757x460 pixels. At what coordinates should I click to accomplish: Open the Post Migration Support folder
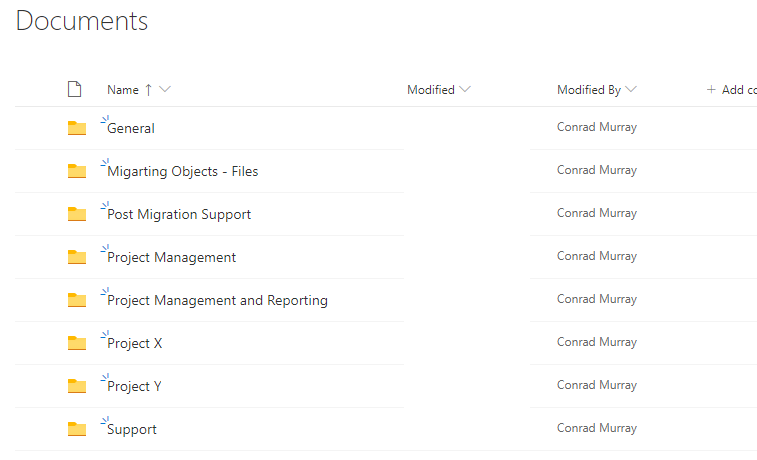point(179,214)
